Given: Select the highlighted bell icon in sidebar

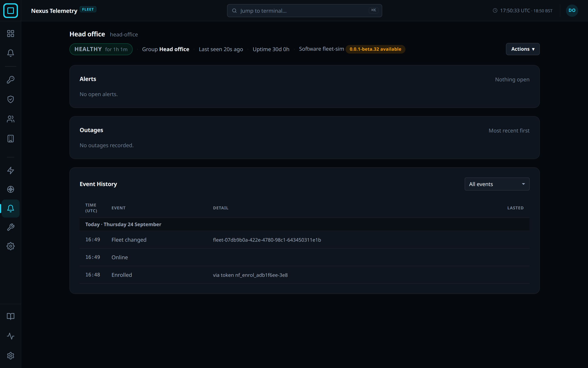Looking at the screenshot, I should click(10, 208).
